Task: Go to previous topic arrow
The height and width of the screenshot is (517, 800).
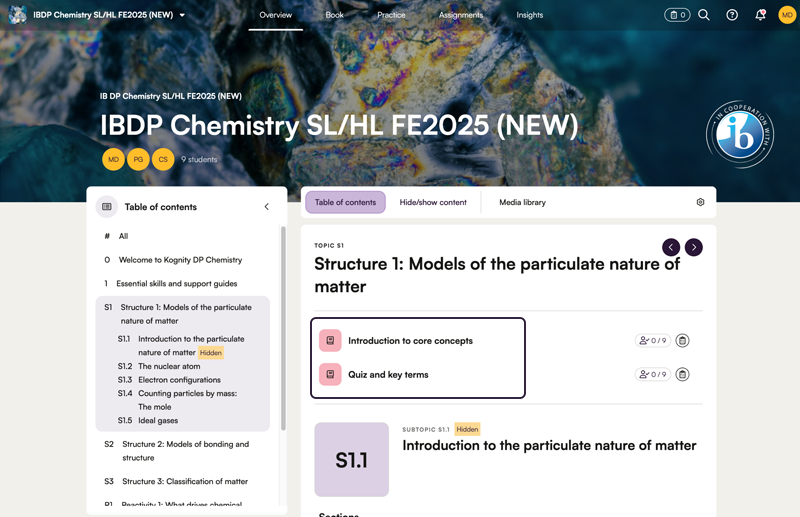Action: pyautogui.click(x=671, y=247)
